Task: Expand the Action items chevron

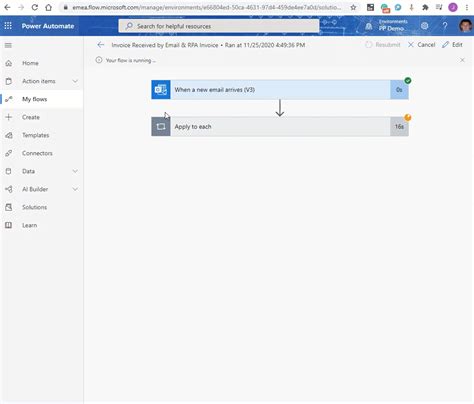Action: click(75, 81)
